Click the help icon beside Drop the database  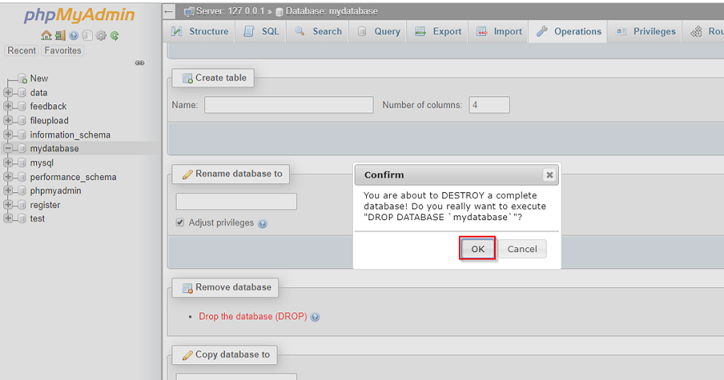315,317
